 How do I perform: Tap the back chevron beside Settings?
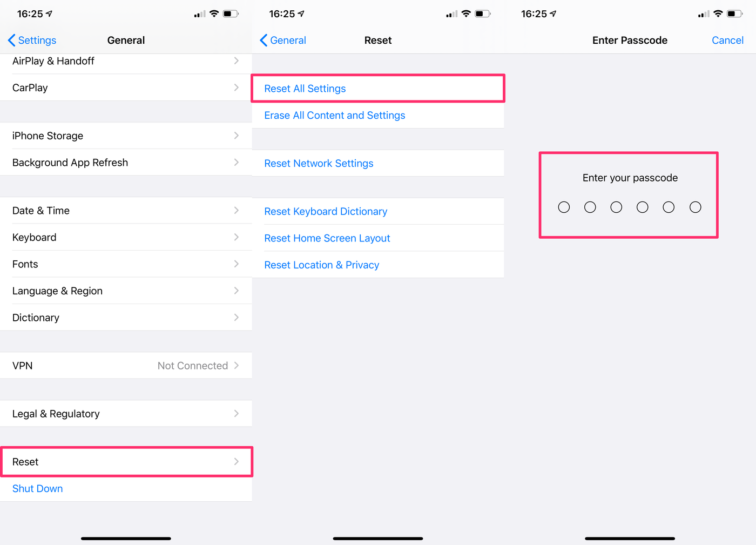(11, 41)
